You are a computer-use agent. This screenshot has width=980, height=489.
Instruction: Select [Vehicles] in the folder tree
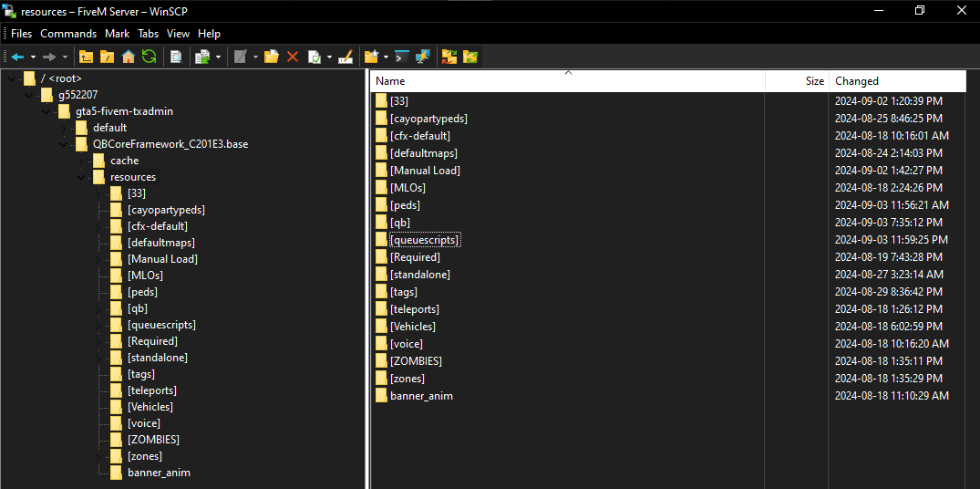pyautogui.click(x=150, y=407)
